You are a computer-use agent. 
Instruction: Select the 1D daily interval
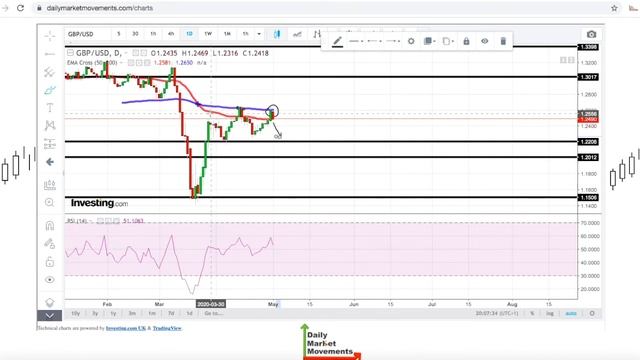click(189, 34)
